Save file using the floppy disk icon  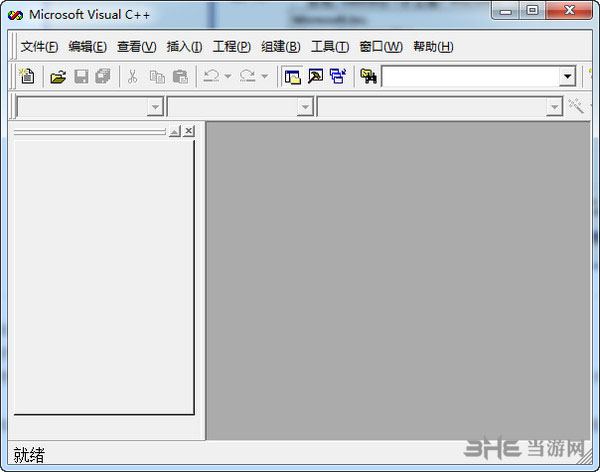click(x=81, y=77)
